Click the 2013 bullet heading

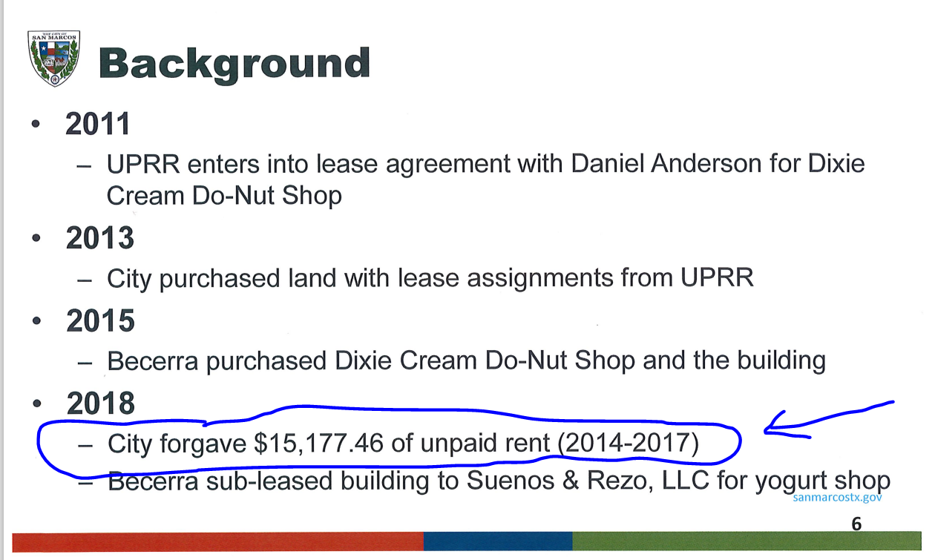100,239
